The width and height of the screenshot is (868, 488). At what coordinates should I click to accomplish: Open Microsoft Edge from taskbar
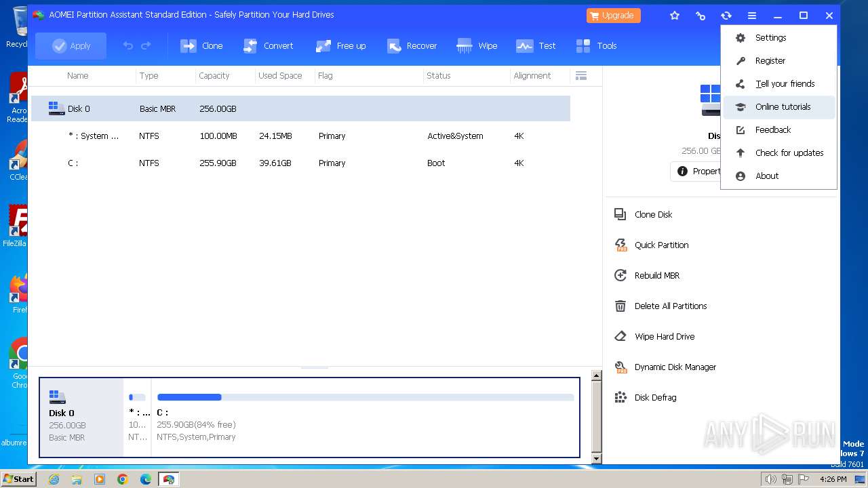coord(146,479)
